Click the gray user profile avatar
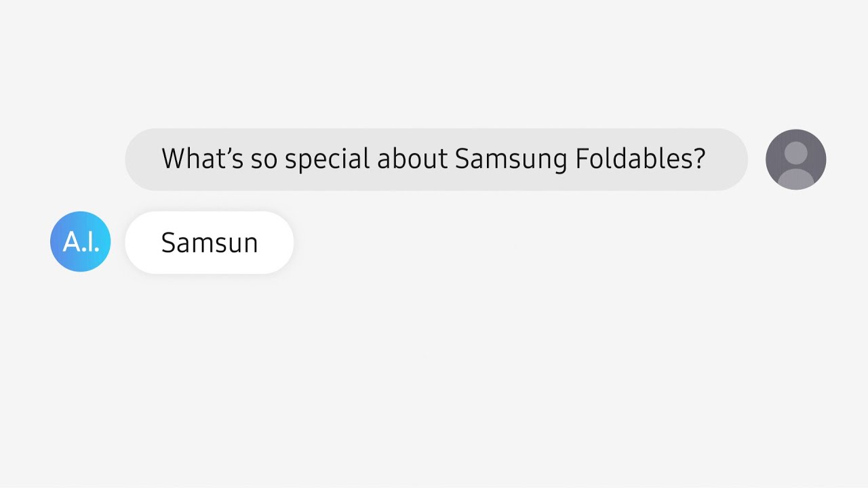 point(795,159)
